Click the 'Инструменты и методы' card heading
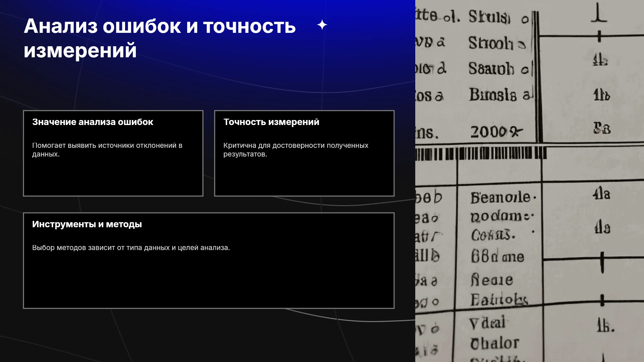644x362 pixels. (x=87, y=224)
